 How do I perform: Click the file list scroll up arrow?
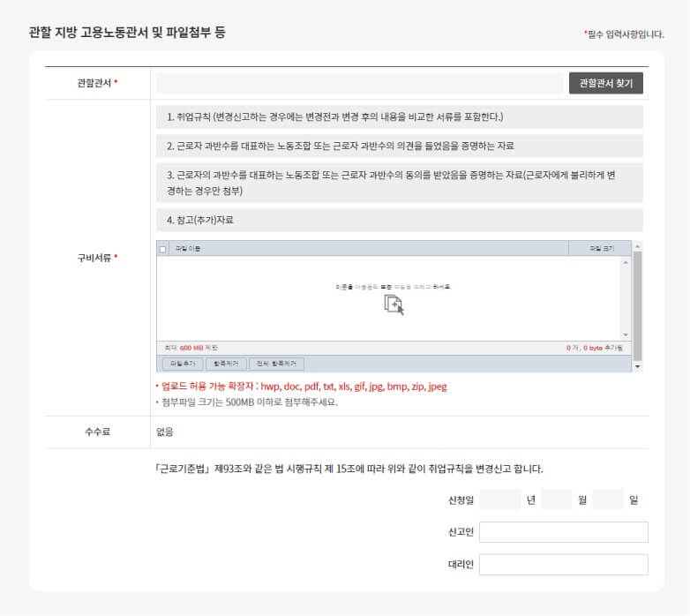pos(626,262)
